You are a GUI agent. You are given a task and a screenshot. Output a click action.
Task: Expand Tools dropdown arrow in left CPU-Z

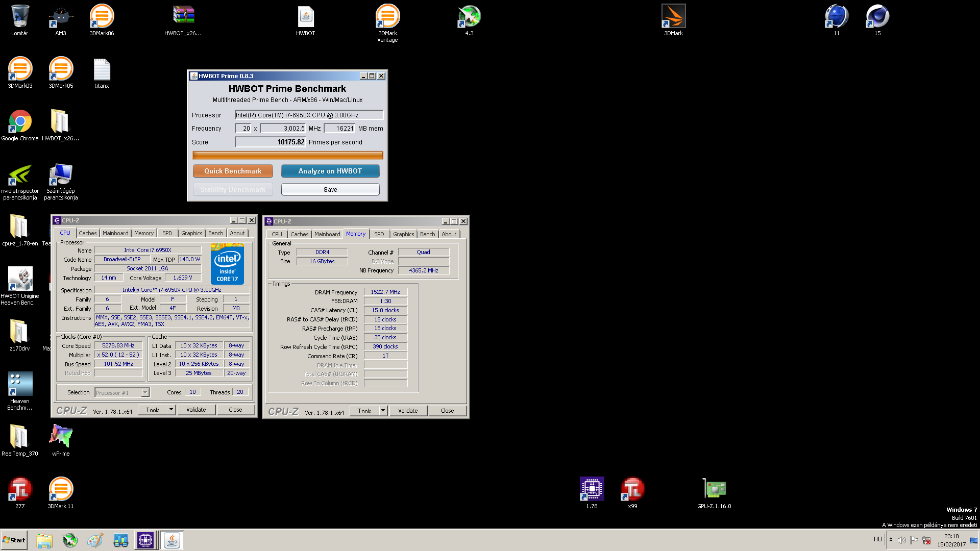171,410
